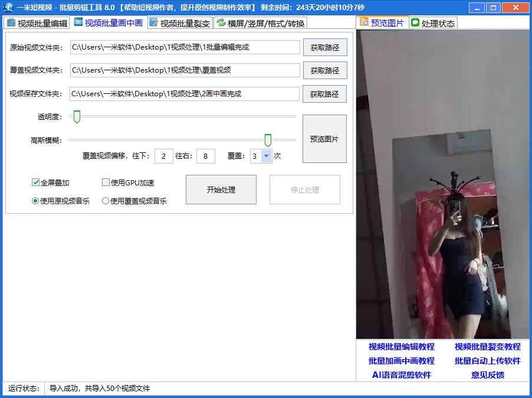
Task: Click the 预览图片 button in the settings panel
Action: (x=324, y=138)
